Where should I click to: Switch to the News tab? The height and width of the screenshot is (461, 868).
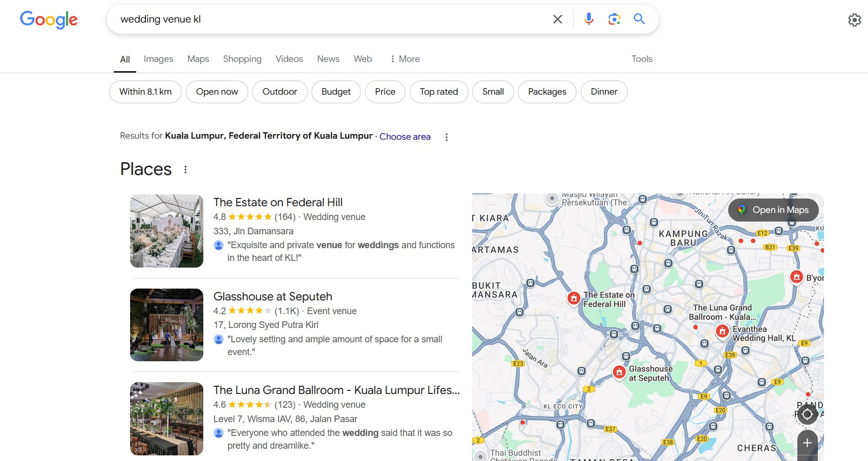pyautogui.click(x=328, y=59)
